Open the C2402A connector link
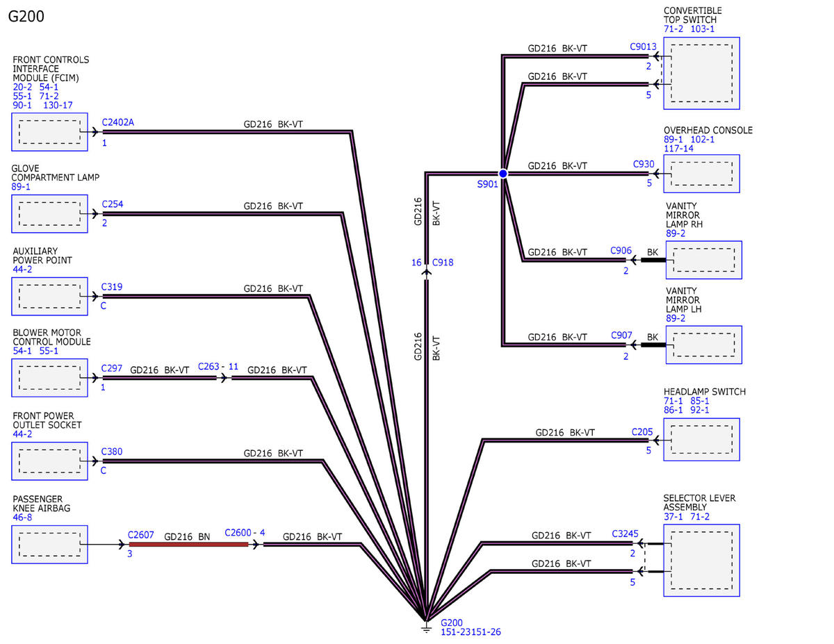The width and height of the screenshot is (834, 644). 117,122
